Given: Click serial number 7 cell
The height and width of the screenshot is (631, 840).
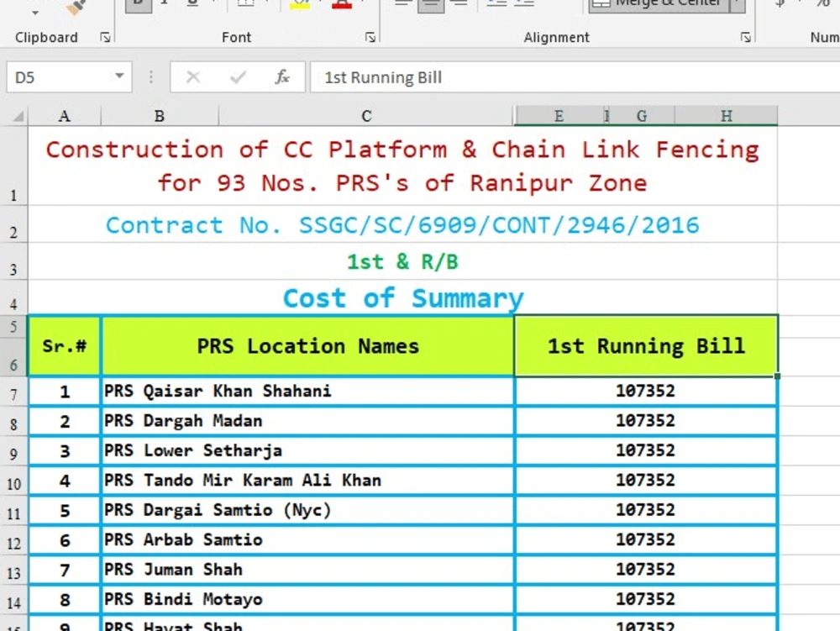Looking at the screenshot, I should [x=65, y=570].
